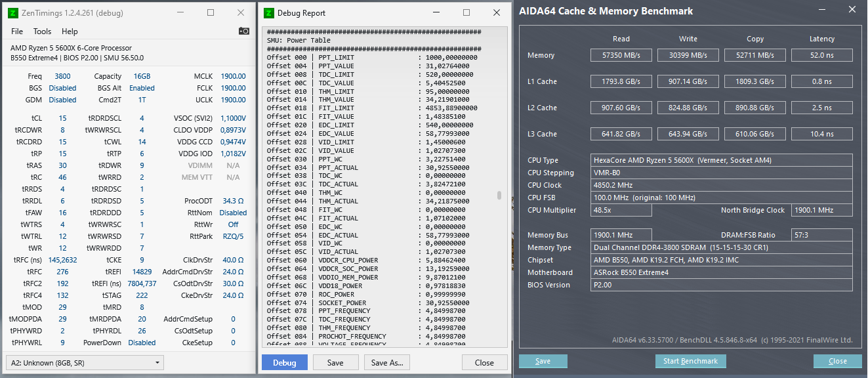Click Memory Copy value 52711 MB/s
Viewport: 868px width, 378px height.
[x=755, y=55]
